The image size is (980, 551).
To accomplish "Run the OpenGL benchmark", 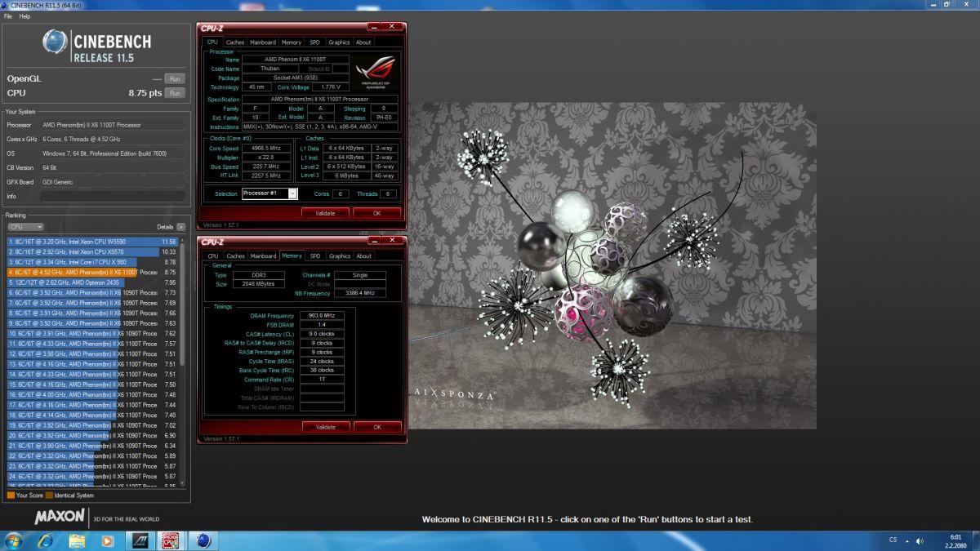I will pyautogui.click(x=174, y=79).
